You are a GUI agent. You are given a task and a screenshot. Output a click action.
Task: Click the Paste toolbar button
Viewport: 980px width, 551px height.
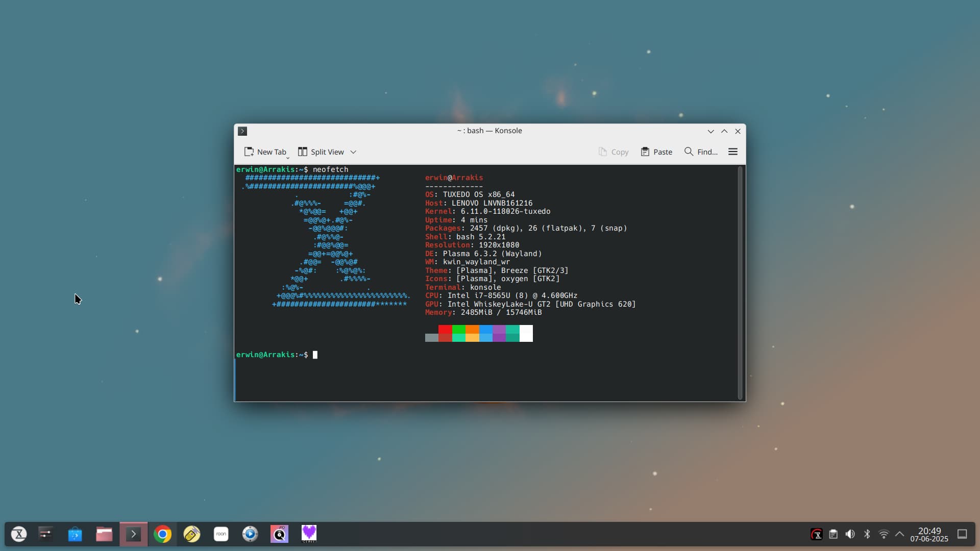pos(657,152)
